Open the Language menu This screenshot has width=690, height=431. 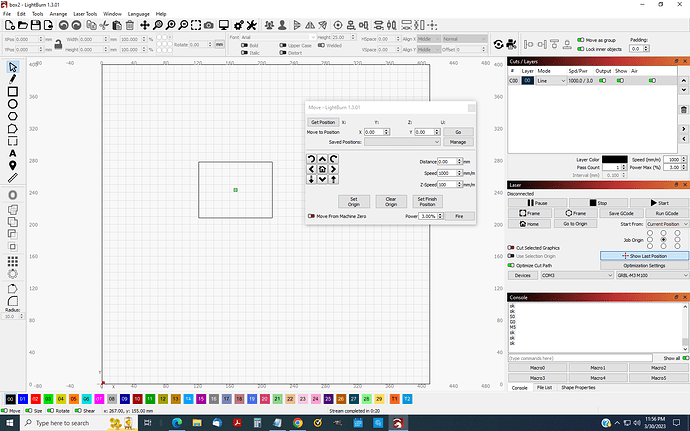(x=138, y=14)
